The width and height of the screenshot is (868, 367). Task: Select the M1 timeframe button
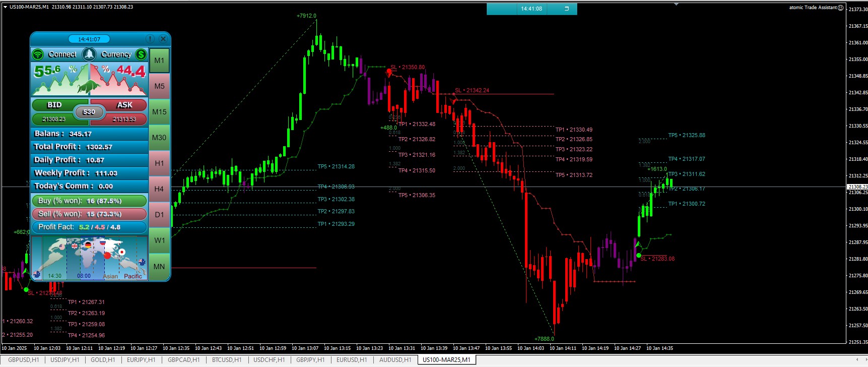click(x=159, y=60)
